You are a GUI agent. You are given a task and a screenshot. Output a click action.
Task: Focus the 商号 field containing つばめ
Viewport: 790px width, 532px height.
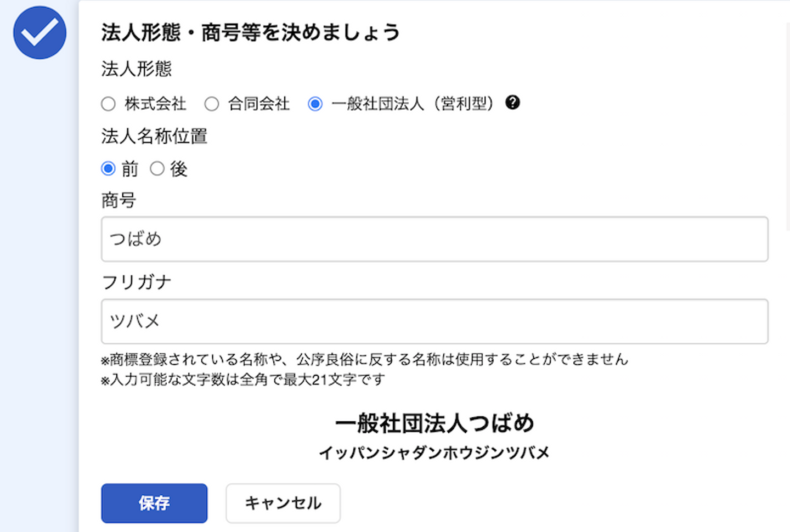[434, 239]
